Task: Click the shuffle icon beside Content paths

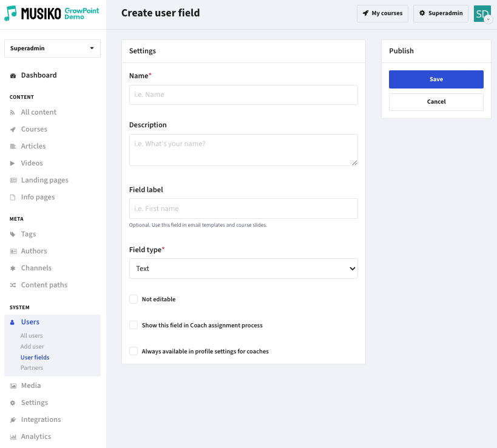Action: coord(13,286)
